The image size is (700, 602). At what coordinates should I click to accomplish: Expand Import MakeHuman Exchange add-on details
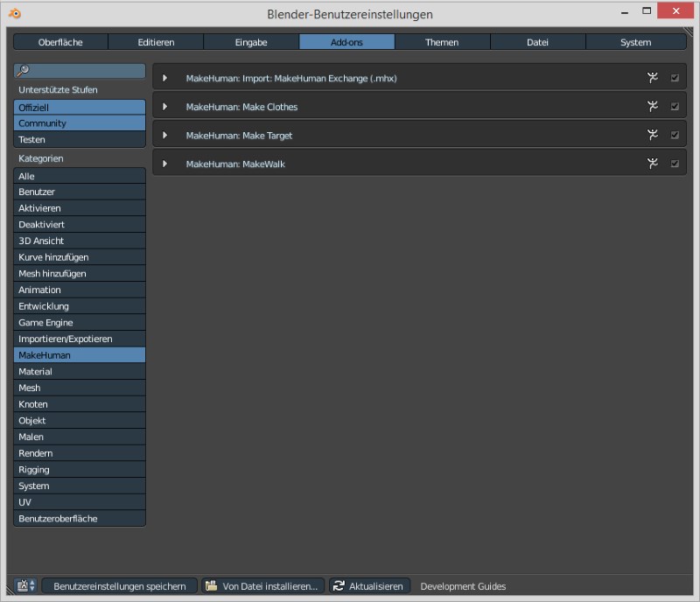tap(164, 78)
